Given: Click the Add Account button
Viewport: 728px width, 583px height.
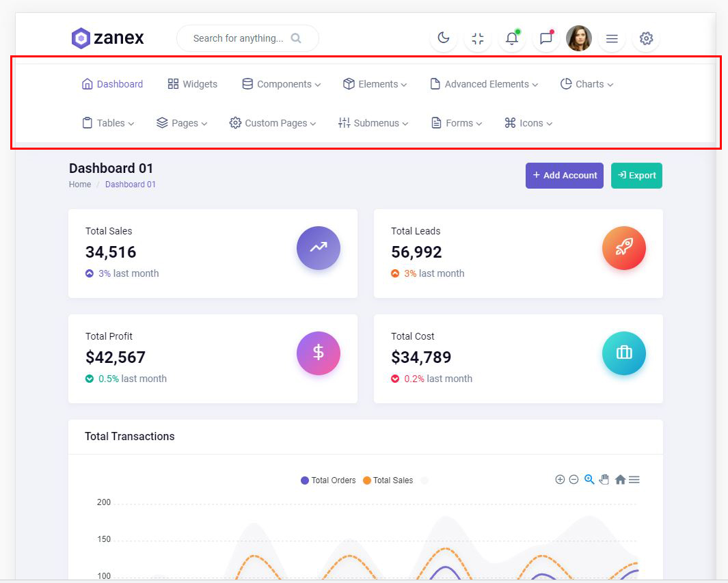Looking at the screenshot, I should [x=565, y=176].
